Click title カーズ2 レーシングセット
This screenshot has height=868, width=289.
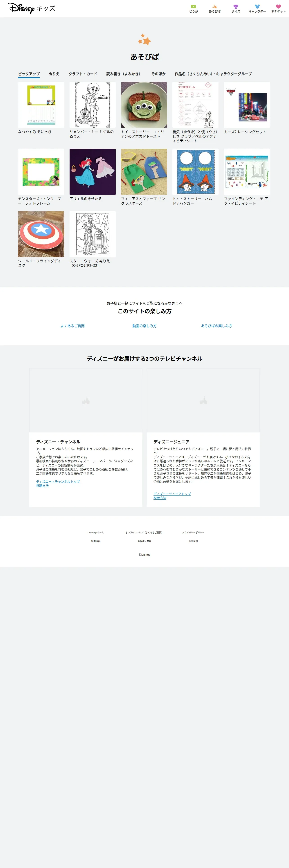[245, 132]
